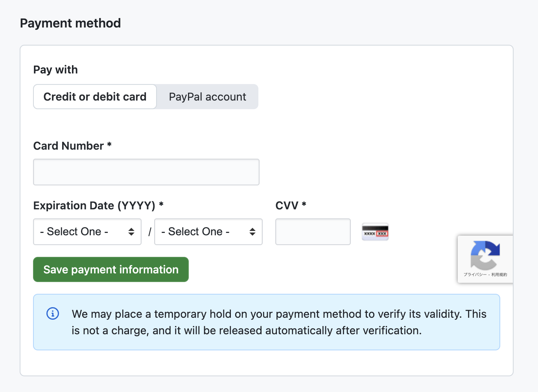Screen dimensions: 538x392
Task: Switch to PayPal account tab
Action: [x=207, y=97]
